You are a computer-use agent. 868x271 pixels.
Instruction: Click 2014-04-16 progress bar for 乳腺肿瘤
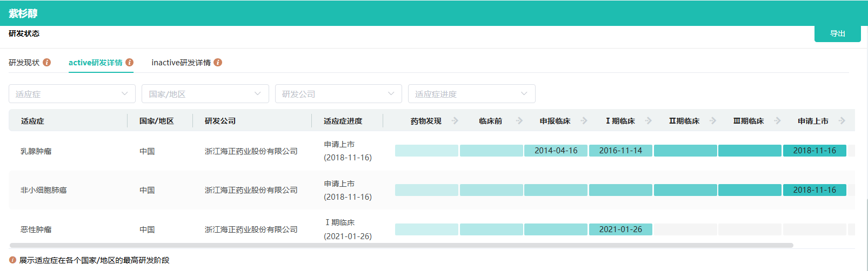click(556, 151)
